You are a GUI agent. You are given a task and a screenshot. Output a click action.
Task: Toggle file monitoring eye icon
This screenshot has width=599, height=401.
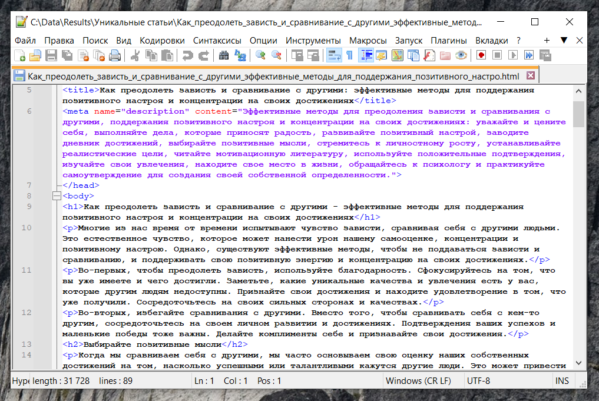click(461, 56)
